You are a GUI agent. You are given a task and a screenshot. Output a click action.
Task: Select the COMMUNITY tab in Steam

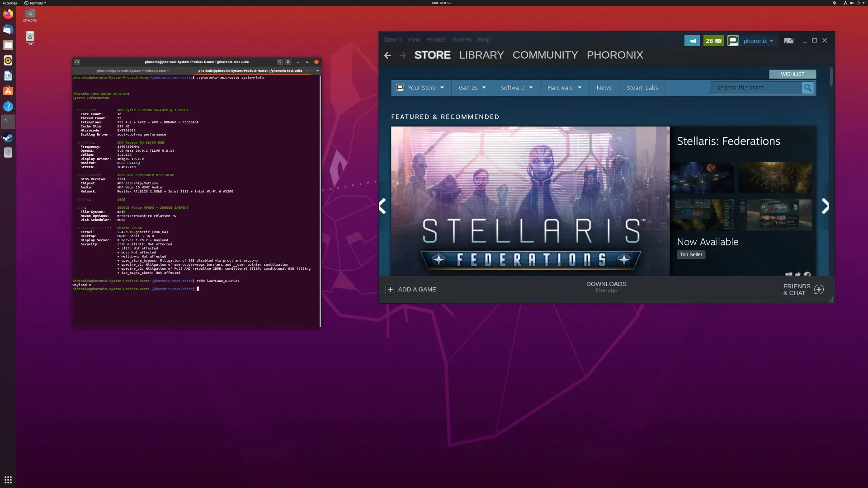pyautogui.click(x=545, y=54)
